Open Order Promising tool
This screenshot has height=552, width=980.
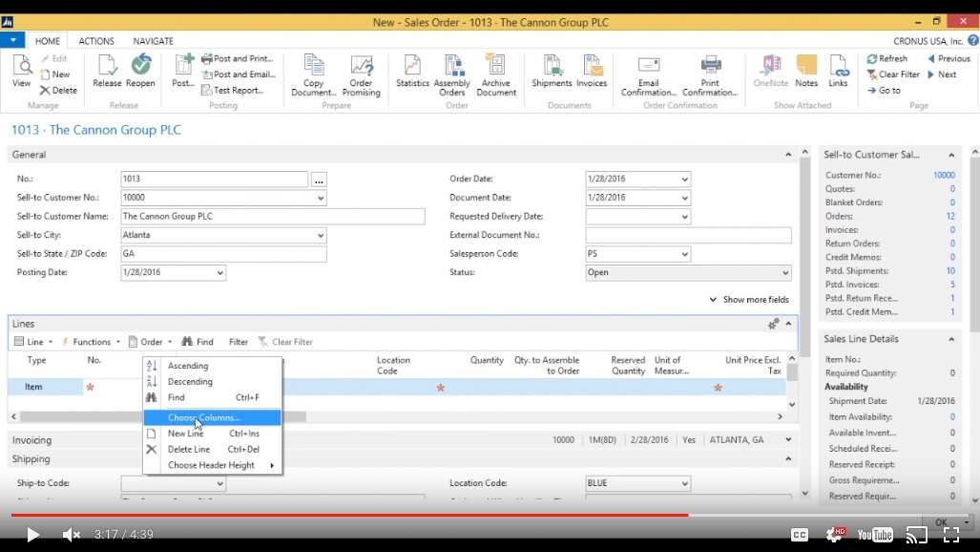(362, 75)
